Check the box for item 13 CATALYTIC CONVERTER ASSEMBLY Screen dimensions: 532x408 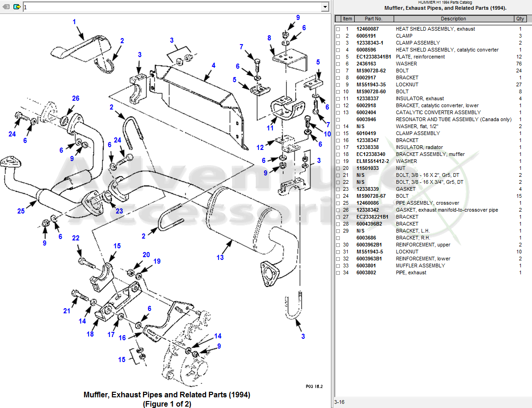(337, 112)
